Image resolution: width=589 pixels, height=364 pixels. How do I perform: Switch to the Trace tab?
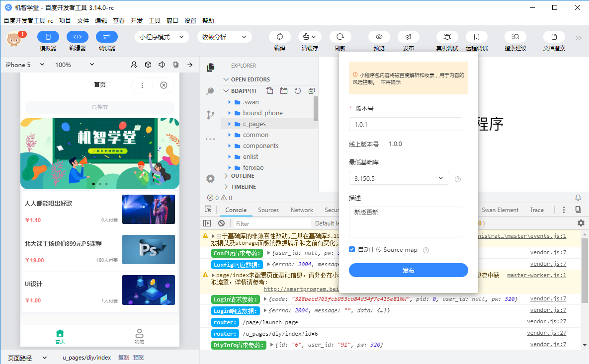[x=537, y=210]
